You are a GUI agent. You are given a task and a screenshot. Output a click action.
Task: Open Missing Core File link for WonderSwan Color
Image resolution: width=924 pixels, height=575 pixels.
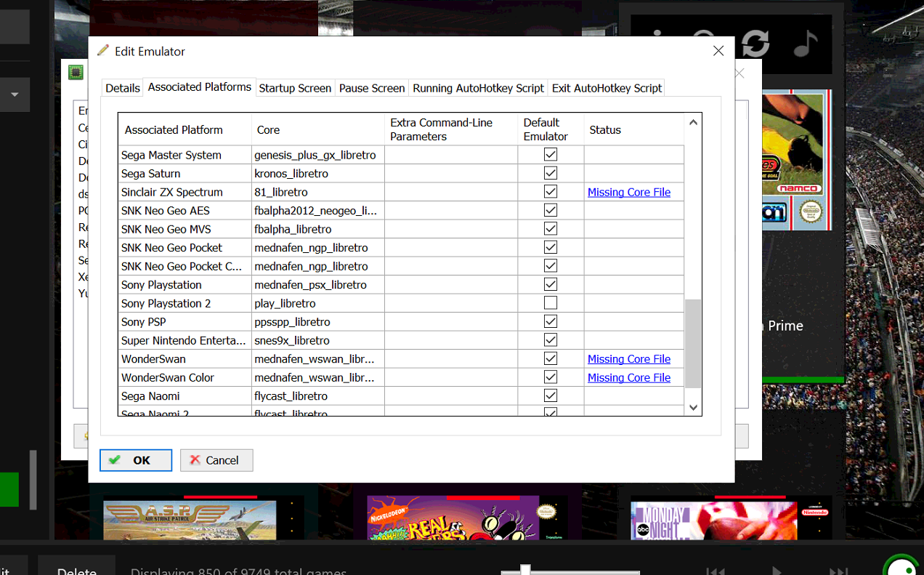tap(629, 377)
